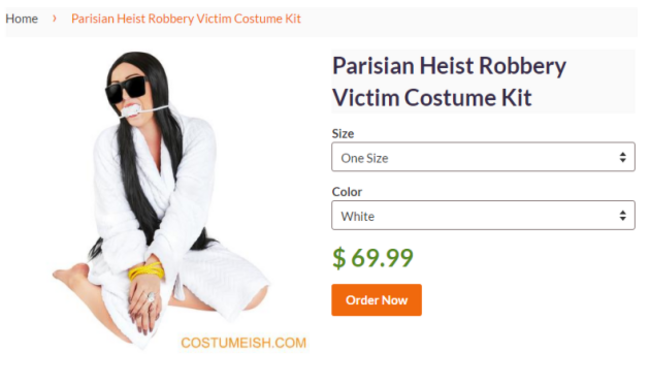Click the up-down arrows on the Size selector

[623, 157]
